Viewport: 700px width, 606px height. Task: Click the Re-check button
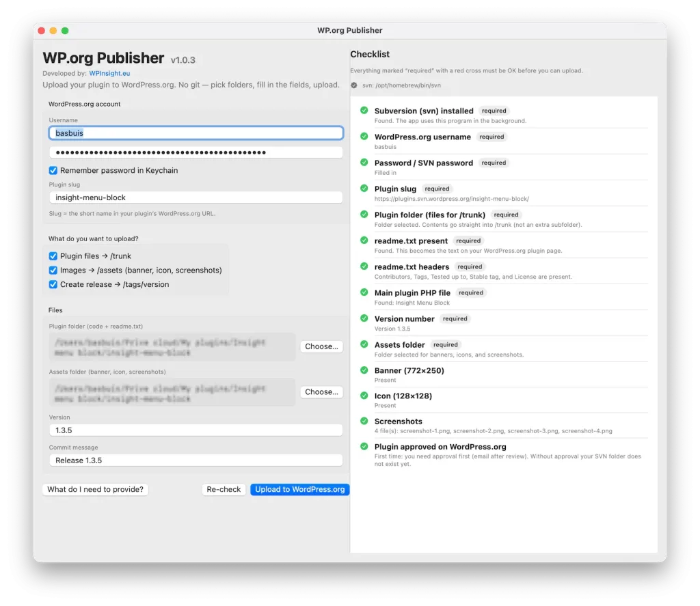click(224, 490)
